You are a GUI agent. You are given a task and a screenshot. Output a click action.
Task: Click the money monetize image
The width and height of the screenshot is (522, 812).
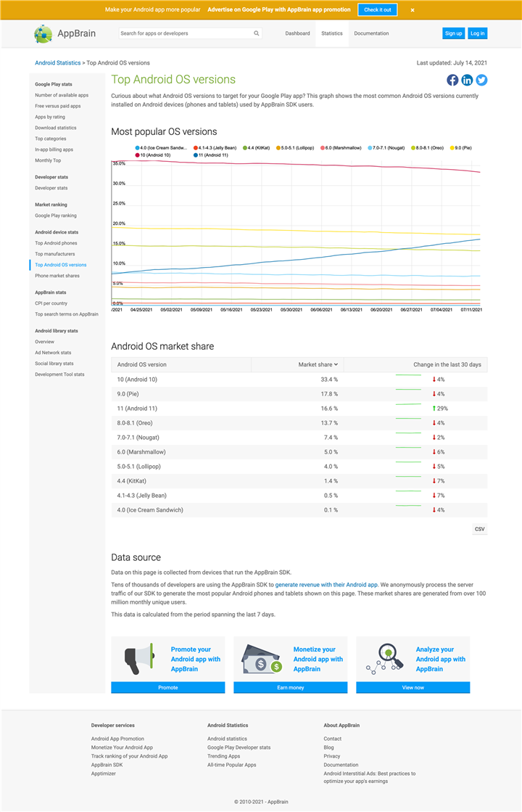pos(262,659)
